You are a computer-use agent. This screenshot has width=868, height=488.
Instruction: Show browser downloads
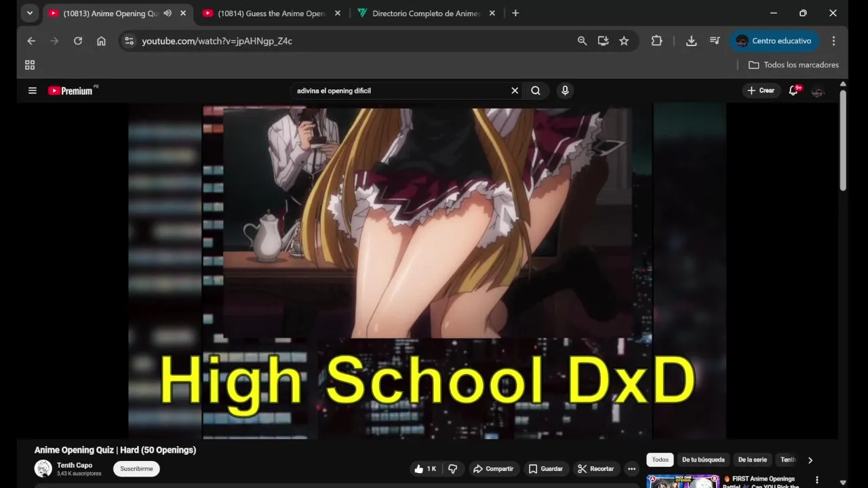pos(691,41)
